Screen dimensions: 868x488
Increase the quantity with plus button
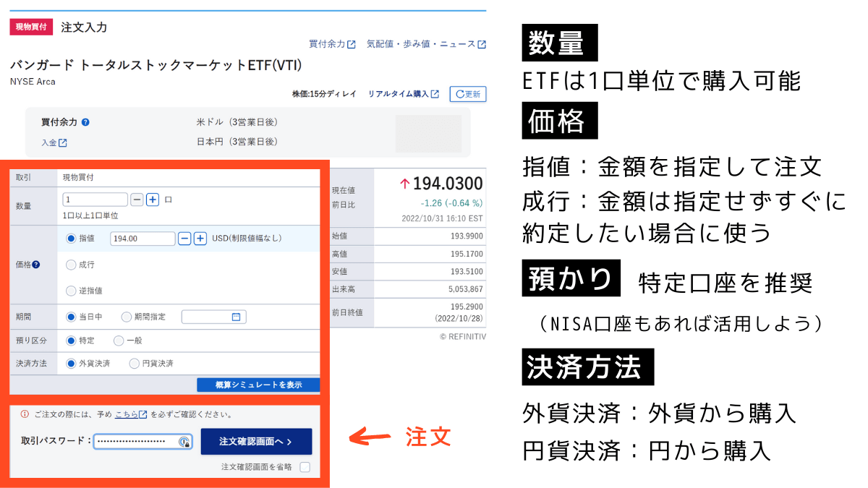pos(153,200)
